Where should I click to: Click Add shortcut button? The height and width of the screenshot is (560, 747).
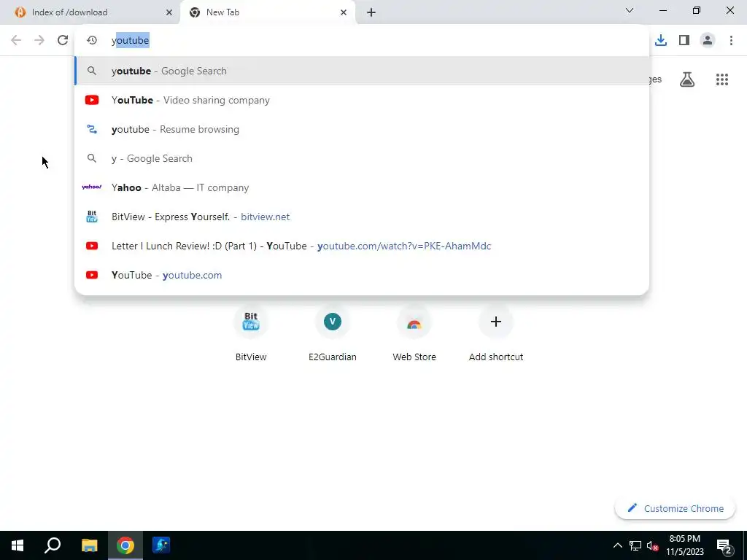tap(496, 335)
